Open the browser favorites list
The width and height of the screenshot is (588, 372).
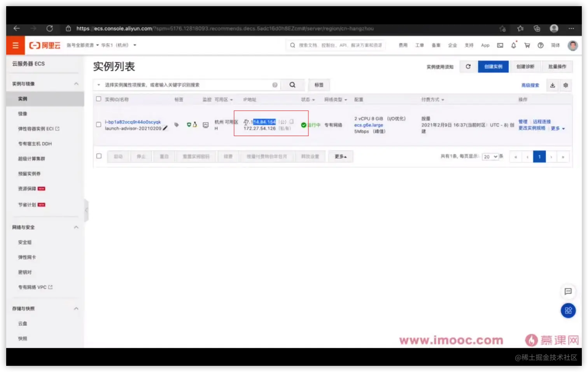(520, 28)
